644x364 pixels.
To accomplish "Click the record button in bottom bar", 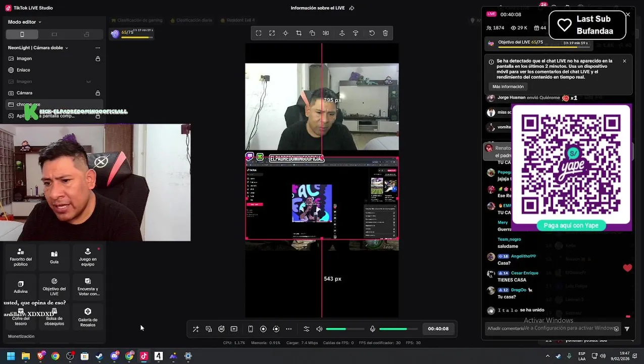I will [263, 329].
